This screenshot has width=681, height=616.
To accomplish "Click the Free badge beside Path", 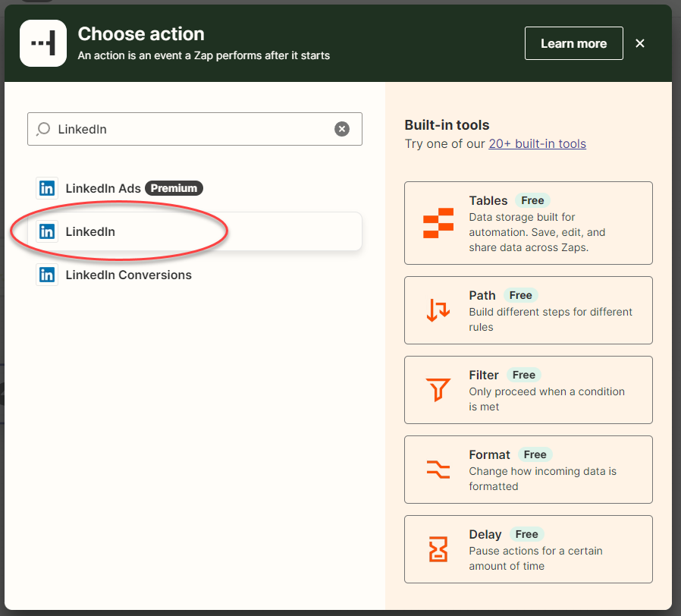I will tap(521, 295).
